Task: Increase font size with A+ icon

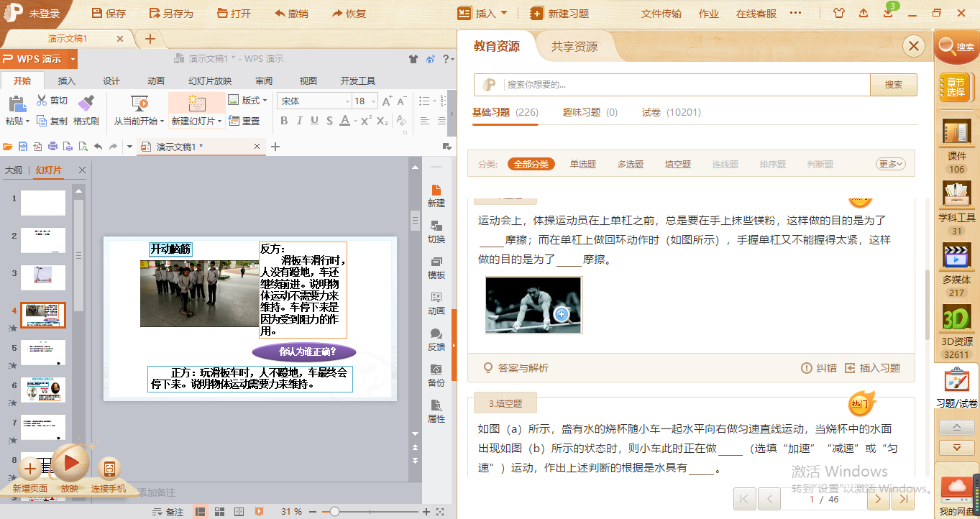Action: click(388, 101)
